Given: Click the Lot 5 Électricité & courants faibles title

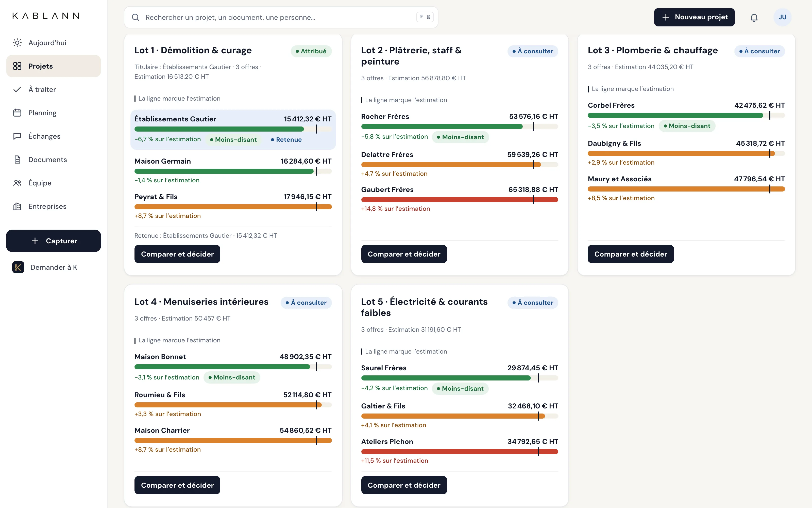Looking at the screenshot, I should pos(425,307).
